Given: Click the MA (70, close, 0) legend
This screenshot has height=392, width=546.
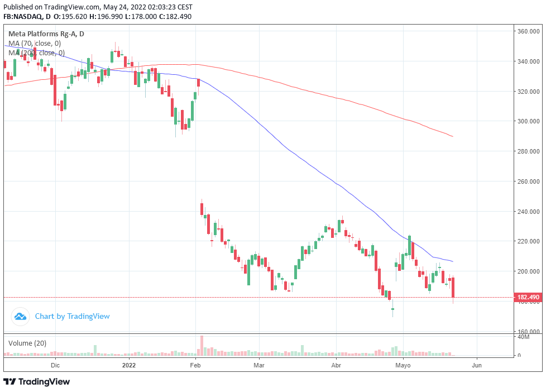Looking at the screenshot, I should [35, 43].
